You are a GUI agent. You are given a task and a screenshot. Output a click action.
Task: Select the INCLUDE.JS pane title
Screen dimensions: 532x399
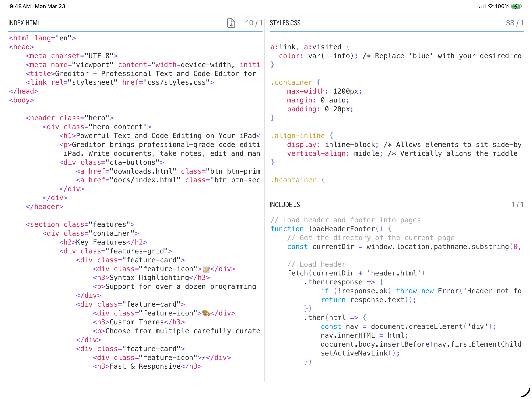pos(285,205)
